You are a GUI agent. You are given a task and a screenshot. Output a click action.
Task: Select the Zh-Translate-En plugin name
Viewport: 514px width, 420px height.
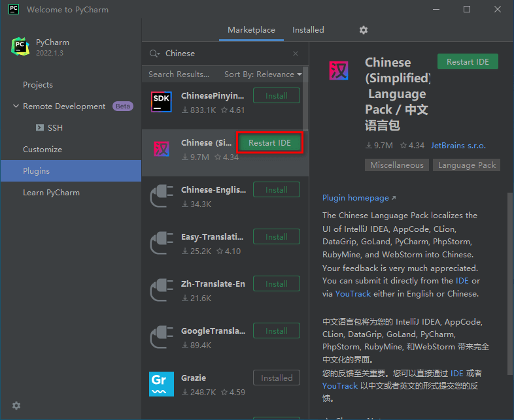pyautogui.click(x=213, y=284)
